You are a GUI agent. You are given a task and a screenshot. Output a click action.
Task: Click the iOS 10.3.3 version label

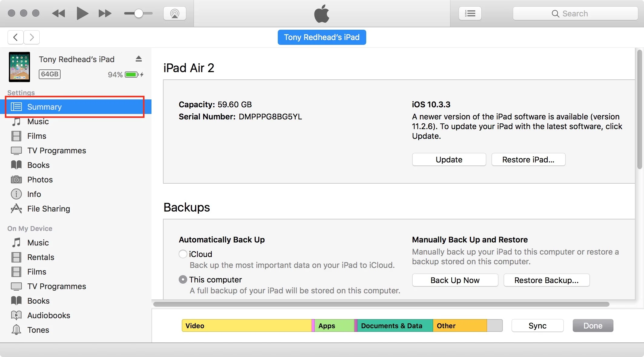coord(431,105)
